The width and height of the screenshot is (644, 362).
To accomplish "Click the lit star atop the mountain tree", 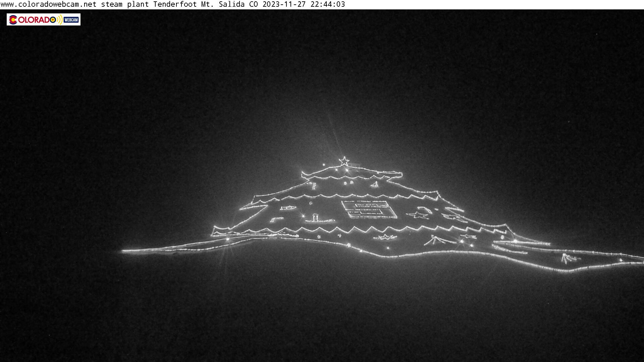I will tap(344, 161).
